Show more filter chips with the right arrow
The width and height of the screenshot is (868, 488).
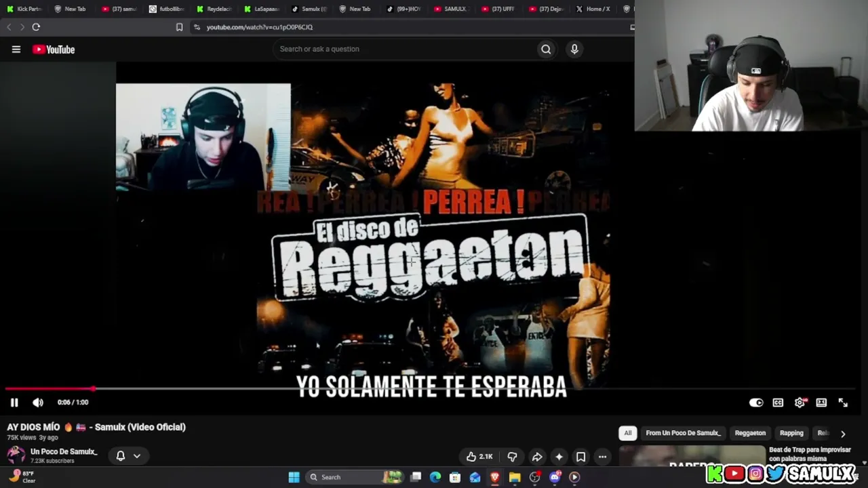pos(843,434)
